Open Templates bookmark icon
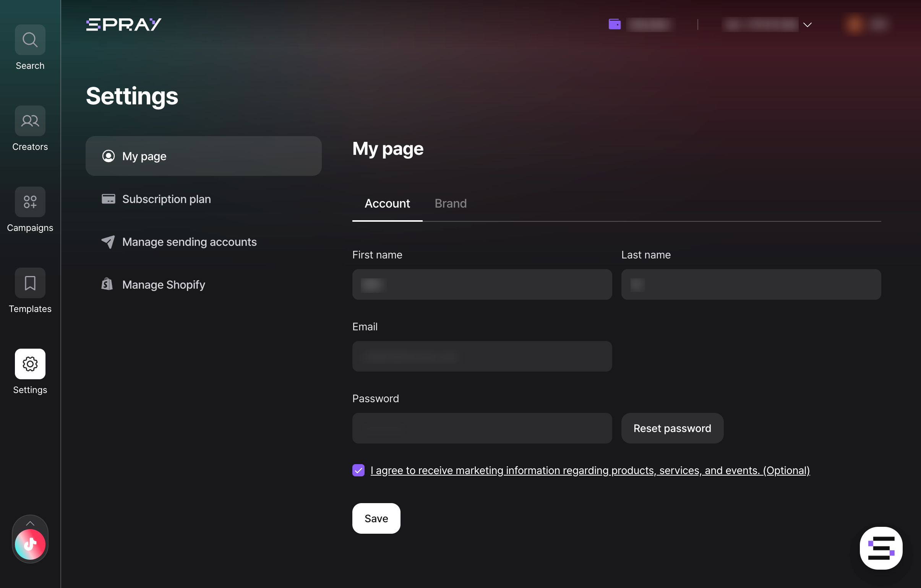 click(x=30, y=283)
